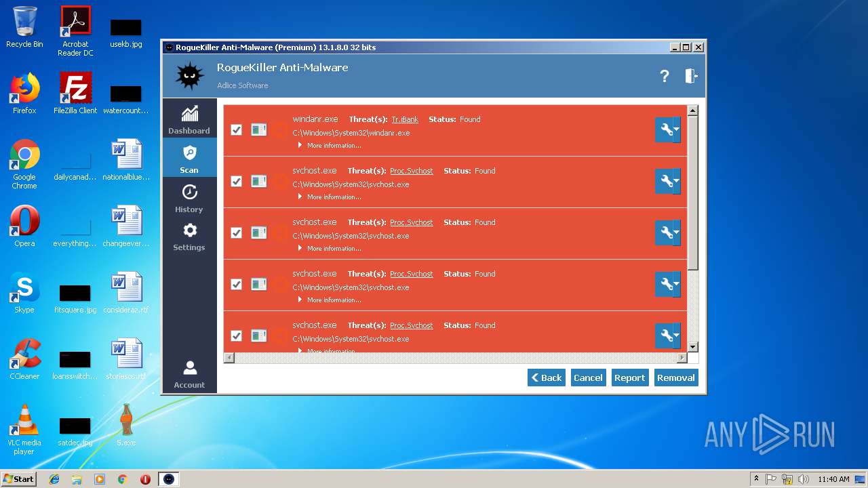Toggle the checkbox of the first svchost.exe row
Image resolution: width=868 pixels, height=488 pixels.
tap(236, 181)
